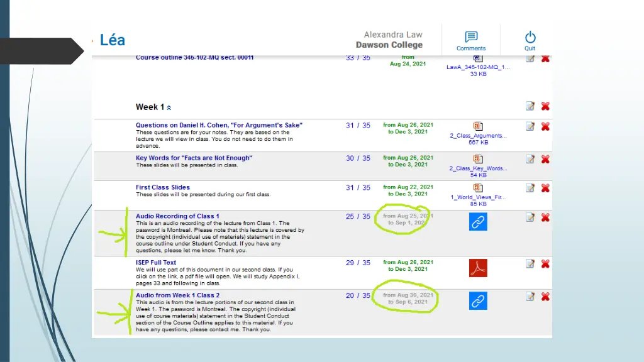Viewport: 644px width, 362px height.
Task: Open 2_Class_Key_Words file name link
Action: click(x=478, y=168)
